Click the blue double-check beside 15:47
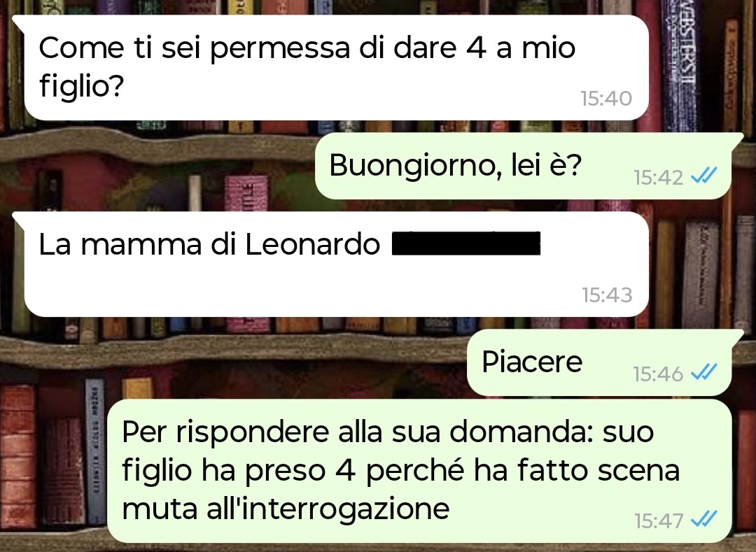 click(x=704, y=518)
